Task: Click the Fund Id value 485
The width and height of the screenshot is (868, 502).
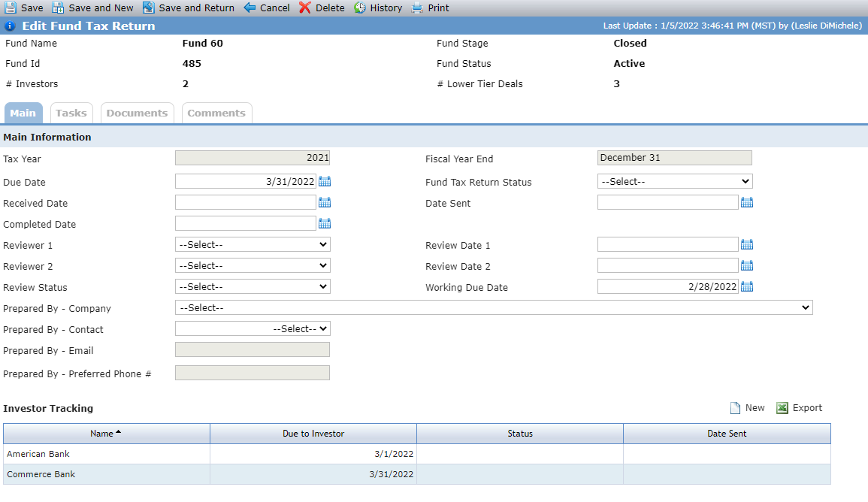Action: (192, 64)
